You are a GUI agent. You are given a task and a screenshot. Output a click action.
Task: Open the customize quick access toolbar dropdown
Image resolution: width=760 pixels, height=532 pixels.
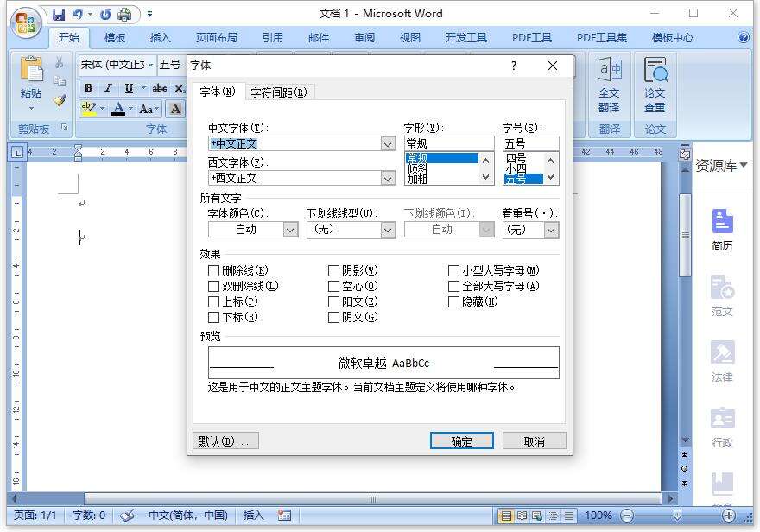pos(149,15)
